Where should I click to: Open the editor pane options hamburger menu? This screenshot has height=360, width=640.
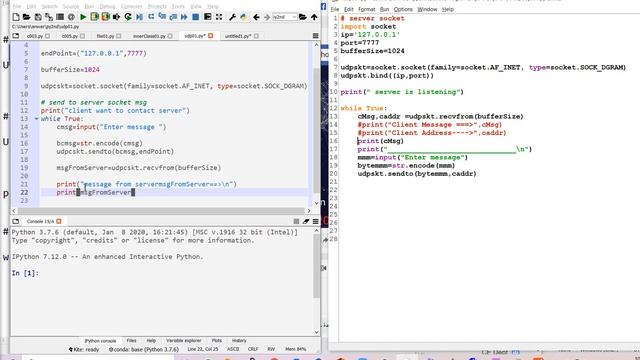(316, 36)
